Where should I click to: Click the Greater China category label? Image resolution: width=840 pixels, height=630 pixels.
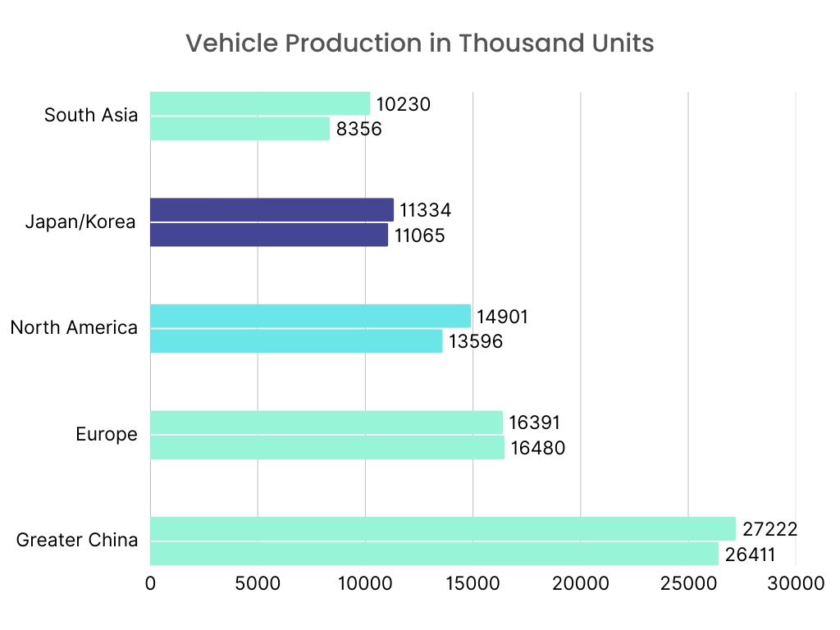tap(76, 540)
